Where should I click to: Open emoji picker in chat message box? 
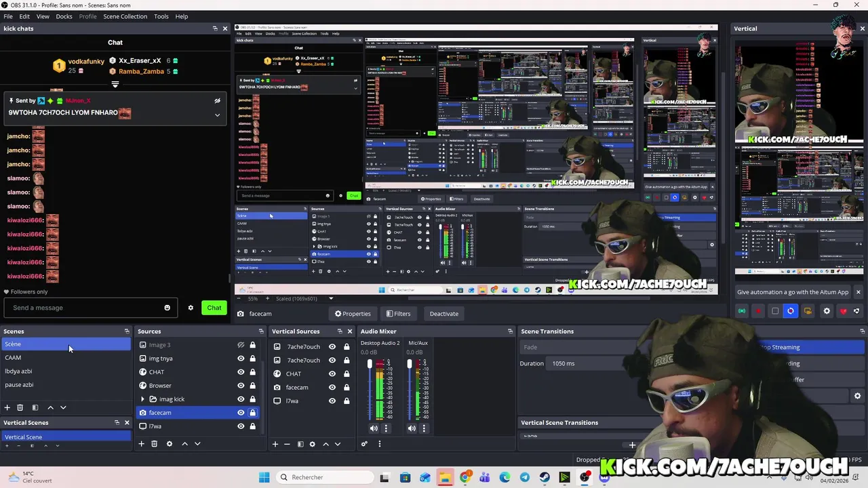tap(167, 308)
